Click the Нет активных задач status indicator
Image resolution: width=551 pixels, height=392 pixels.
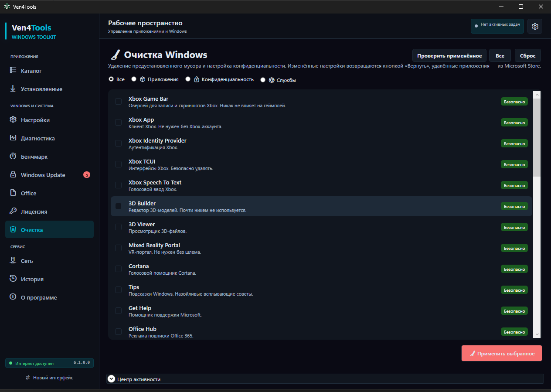497,26
